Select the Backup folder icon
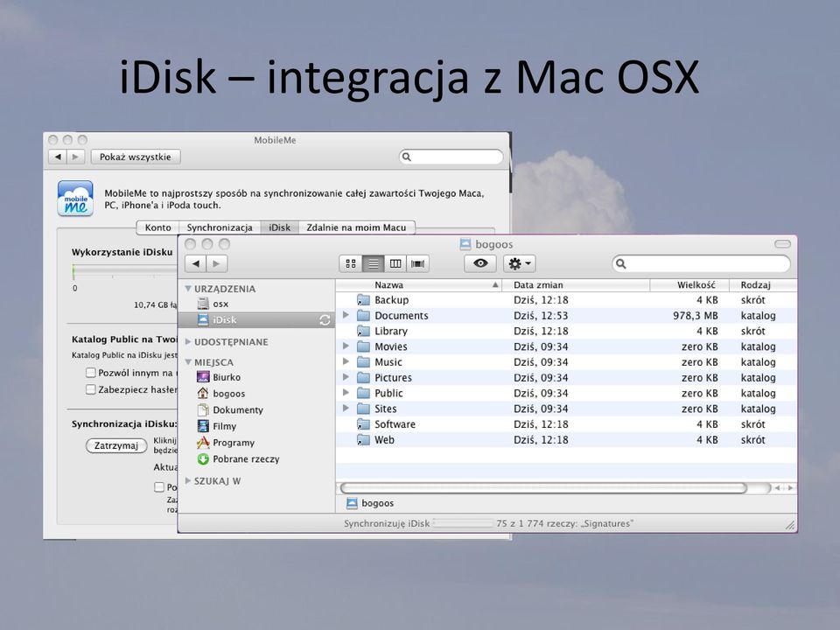 point(363,300)
